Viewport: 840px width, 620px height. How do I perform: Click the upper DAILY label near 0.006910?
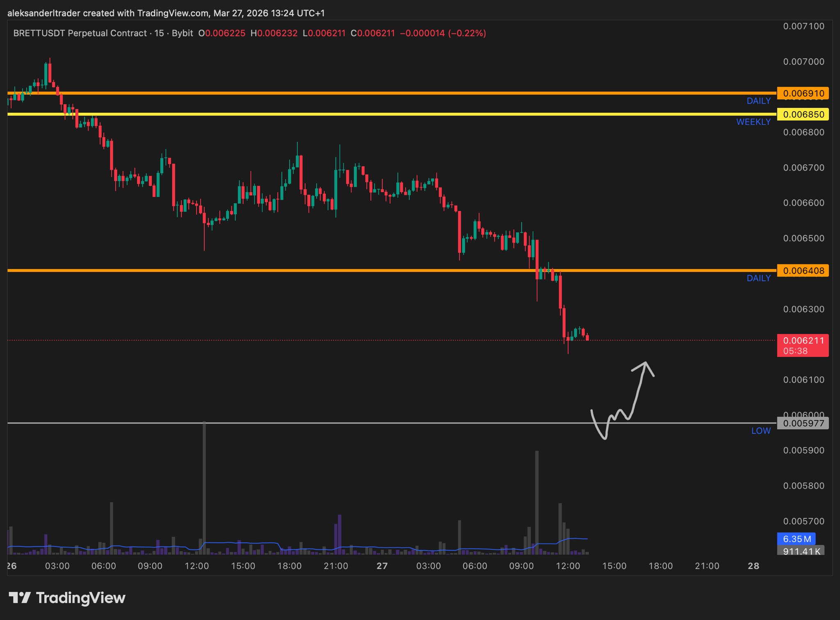[758, 101]
